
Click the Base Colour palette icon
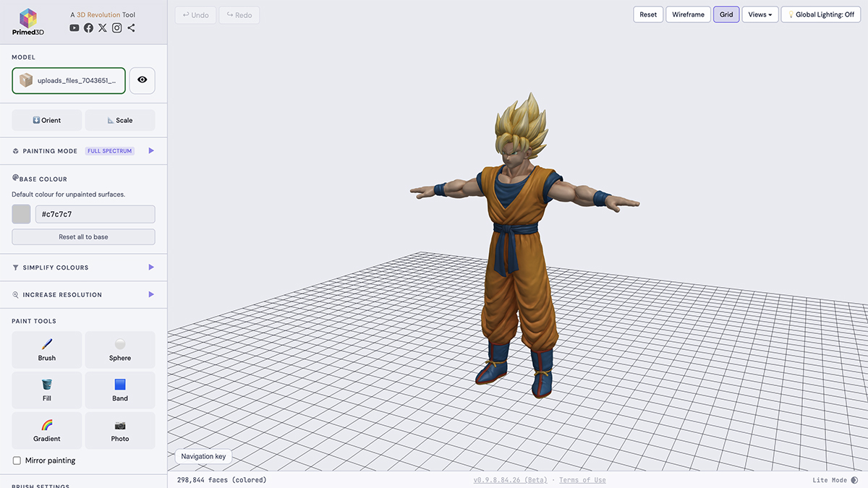(16, 178)
